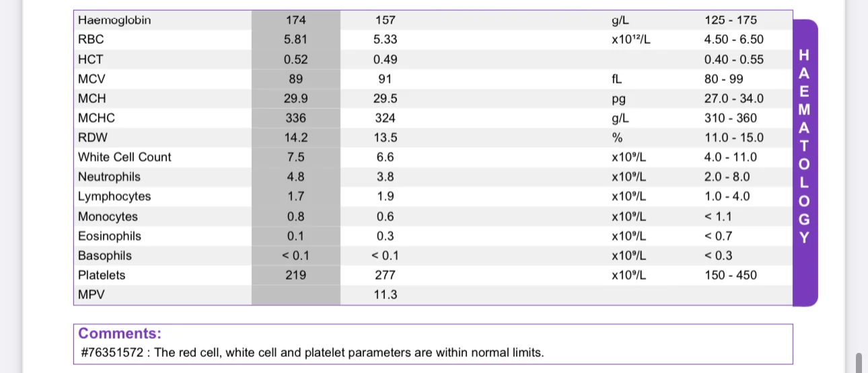This screenshot has width=868, height=373.
Task: Click the Eosinophils value 0.3
Action: [385, 236]
